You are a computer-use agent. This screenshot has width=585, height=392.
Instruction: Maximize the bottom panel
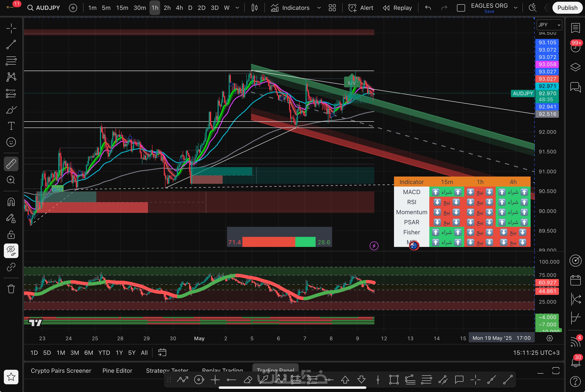[555, 371]
